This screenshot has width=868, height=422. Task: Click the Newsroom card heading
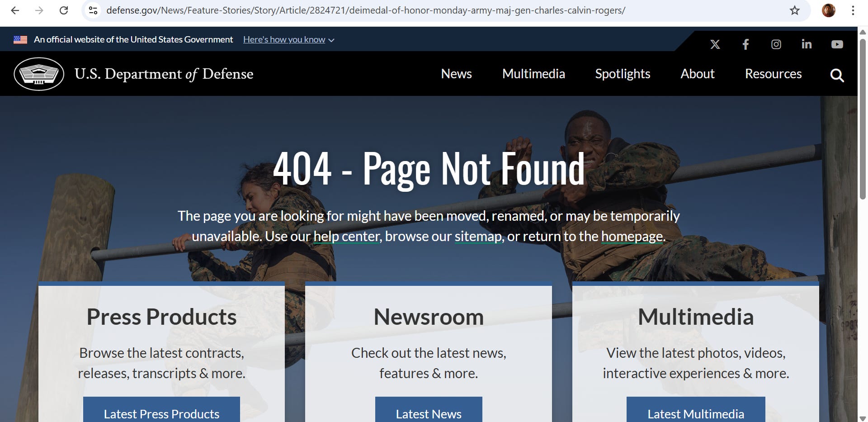point(429,317)
